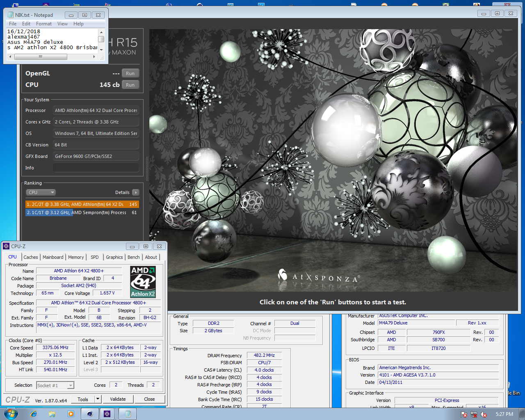The width and height of the screenshot is (525, 420).
Task: Click the Code Name value Brisbane
Action: (58, 278)
